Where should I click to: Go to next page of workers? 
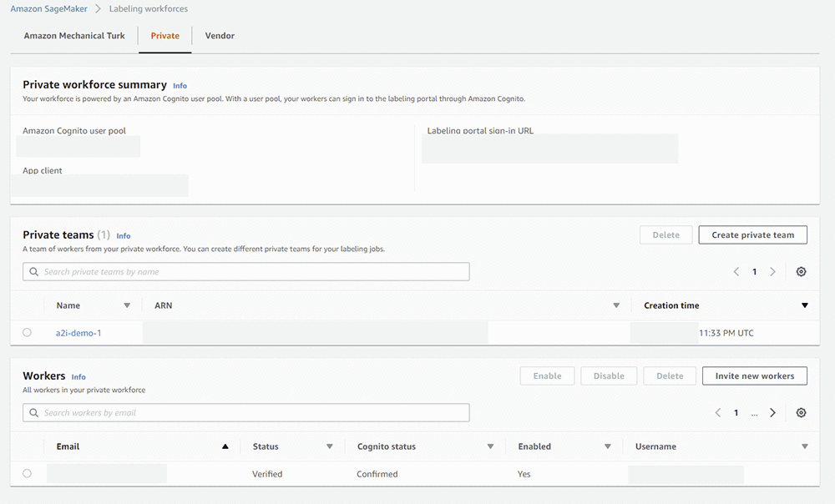[x=773, y=413]
